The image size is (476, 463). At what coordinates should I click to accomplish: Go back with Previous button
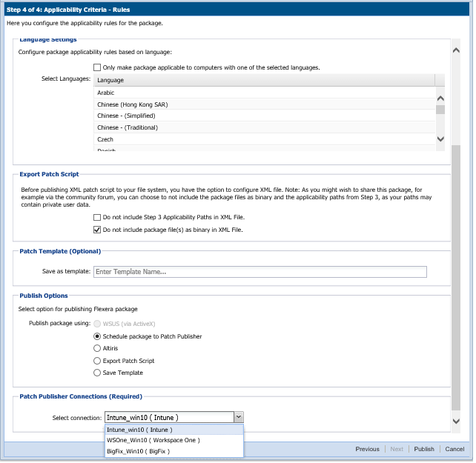click(367, 449)
